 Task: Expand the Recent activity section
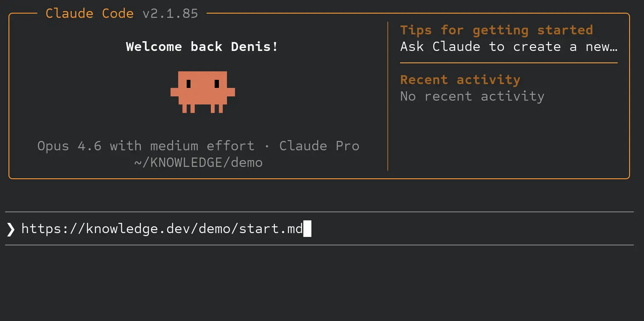(x=460, y=79)
